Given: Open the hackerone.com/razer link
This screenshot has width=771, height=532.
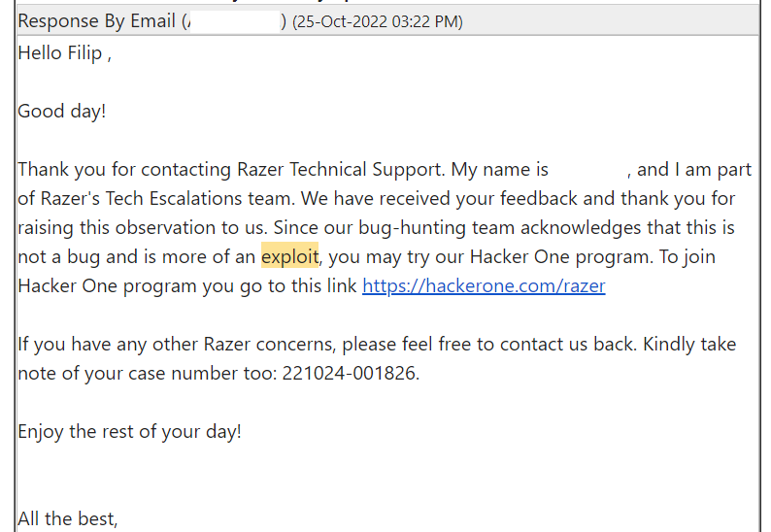Looking at the screenshot, I should pyautogui.click(x=484, y=286).
